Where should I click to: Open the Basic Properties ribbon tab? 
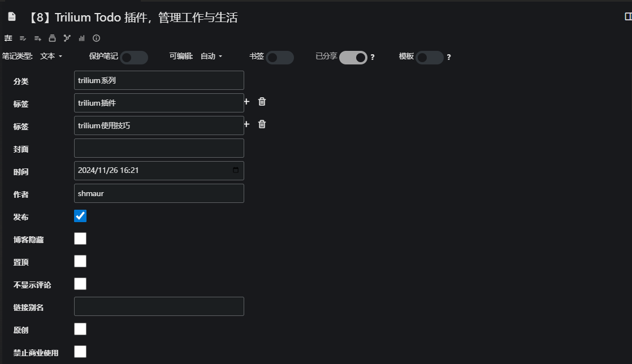8,38
